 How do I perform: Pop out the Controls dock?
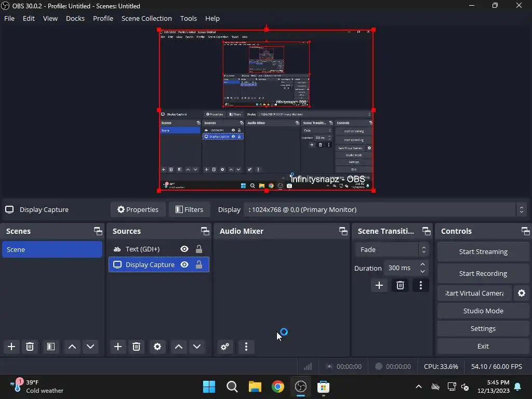[526, 231]
